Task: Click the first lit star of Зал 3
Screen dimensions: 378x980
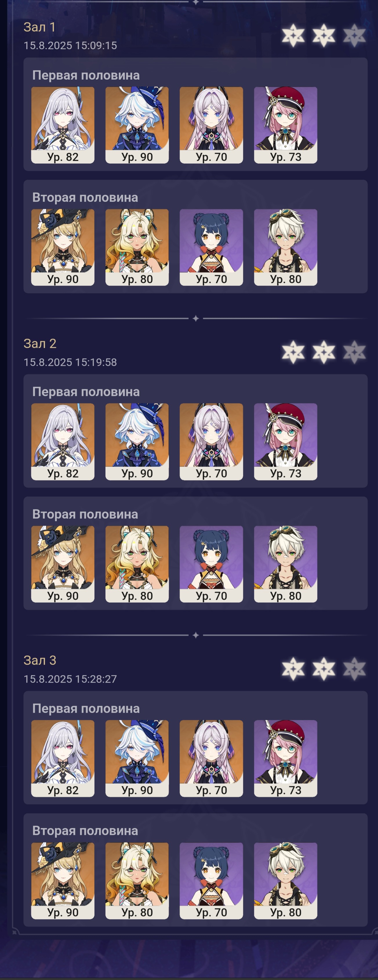Action: coord(293,669)
